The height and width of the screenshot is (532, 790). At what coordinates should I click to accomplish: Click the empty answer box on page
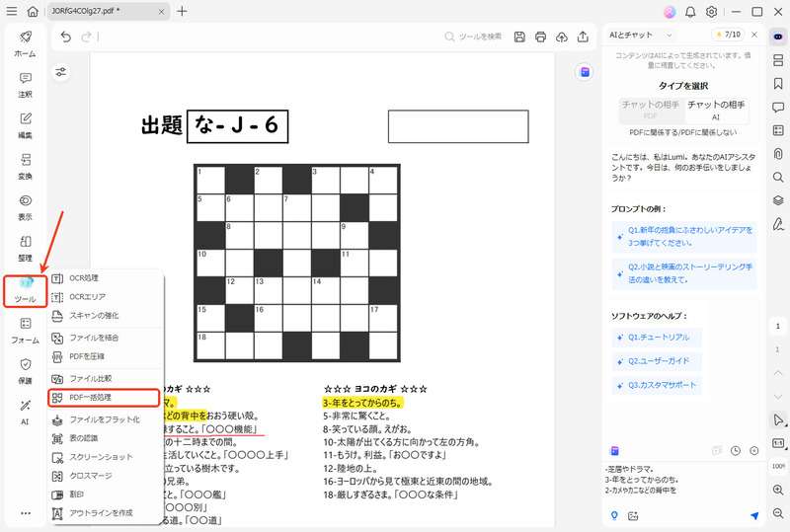pyautogui.click(x=458, y=126)
